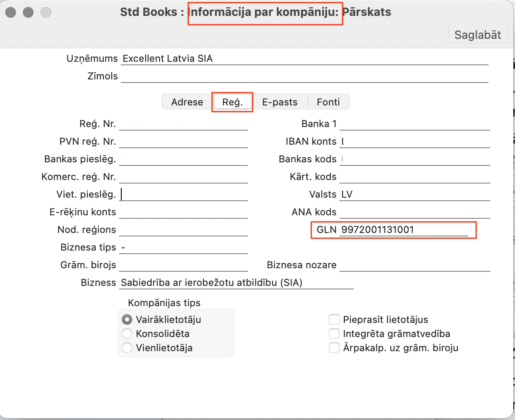Click the Uzņēmums name field
The width and height of the screenshot is (515, 420).
click(x=304, y=58)
